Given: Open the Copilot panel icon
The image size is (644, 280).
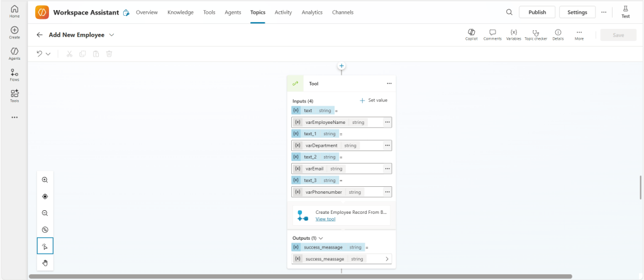Looking at the screenshot, I should 471,34.
